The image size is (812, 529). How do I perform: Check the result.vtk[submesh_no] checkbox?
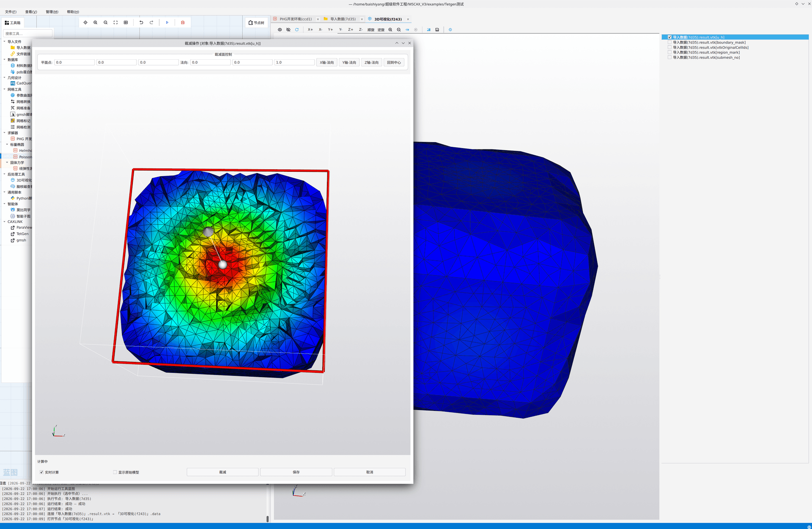coord(669,58)
